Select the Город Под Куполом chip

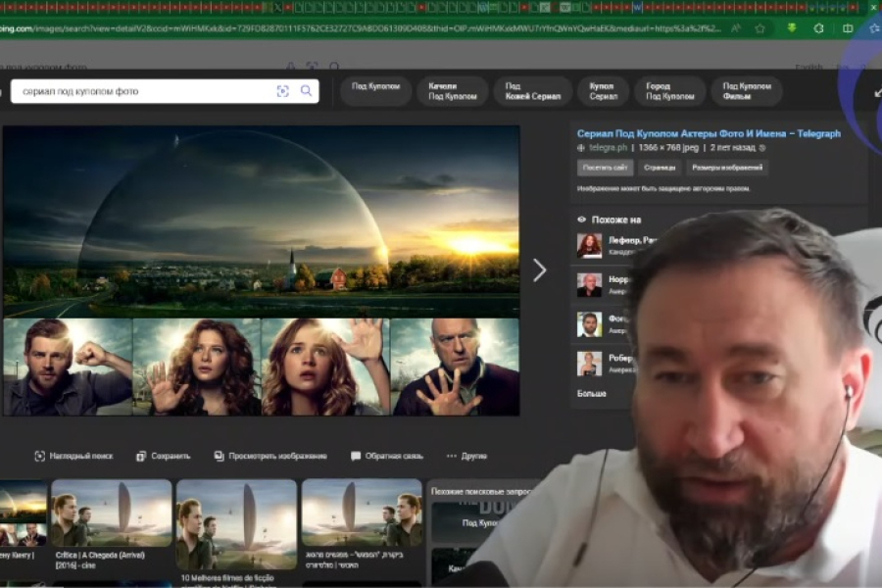[x=669, y=90]
